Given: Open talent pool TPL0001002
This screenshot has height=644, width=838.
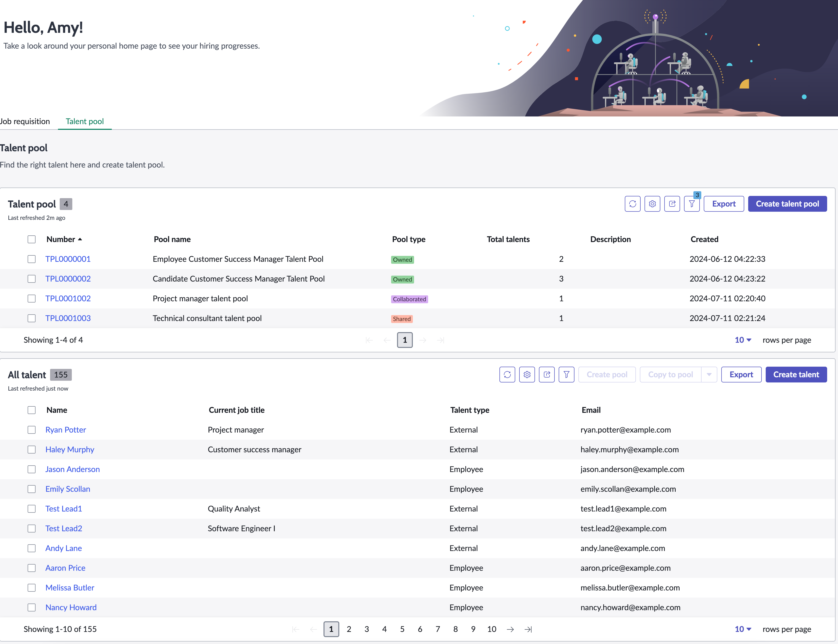Looking at the screenshot, I should coord(68,299).
